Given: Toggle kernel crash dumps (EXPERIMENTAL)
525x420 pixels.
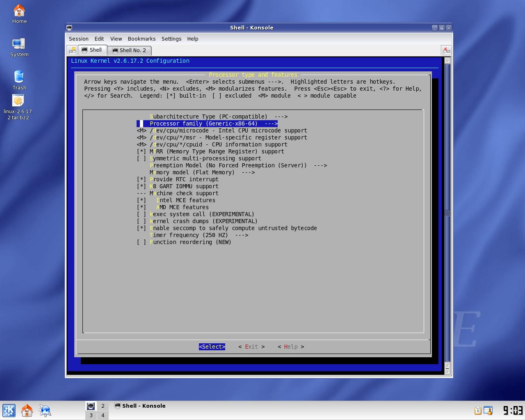Looking at the screenshot, I should coord(197,221).
